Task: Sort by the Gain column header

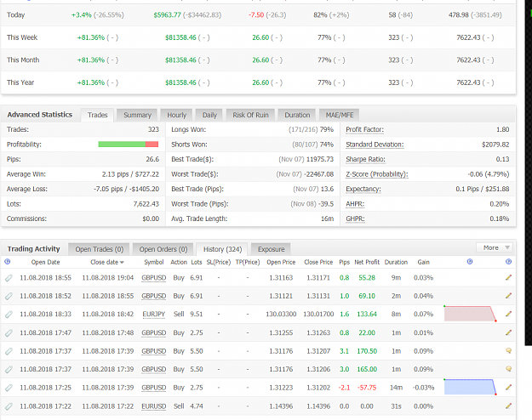Action: [x=423, y=263]
